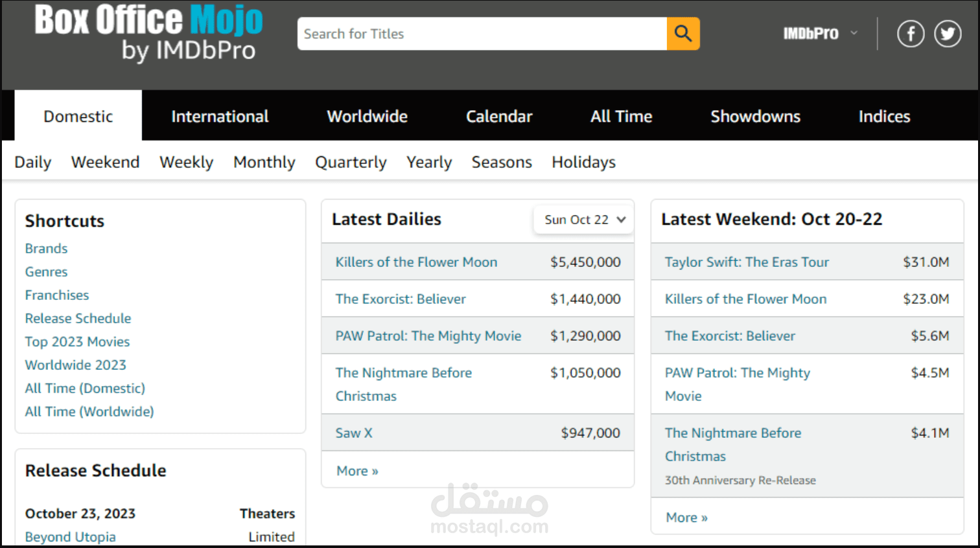The height and width of the screenshot is (548, 980).
Task: Go to the Daily sub-menu
Action: [33, 162]
